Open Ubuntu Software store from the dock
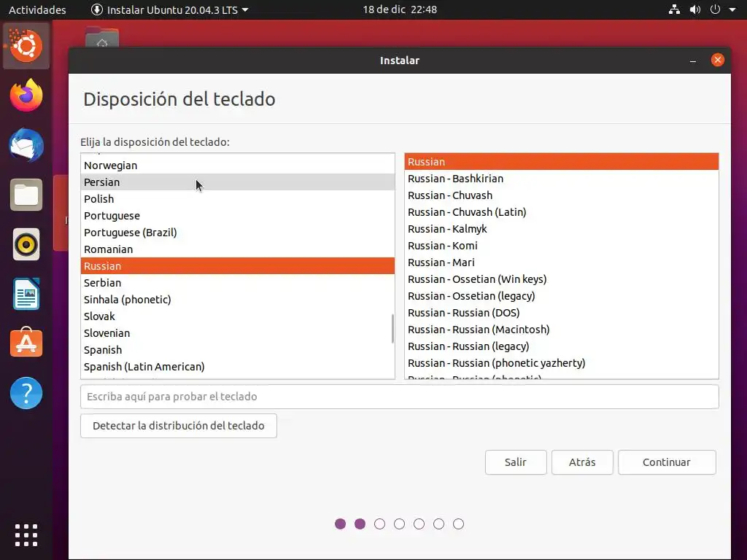The height and width of the screenshot is (560, 747). click(x=26, y=343)
